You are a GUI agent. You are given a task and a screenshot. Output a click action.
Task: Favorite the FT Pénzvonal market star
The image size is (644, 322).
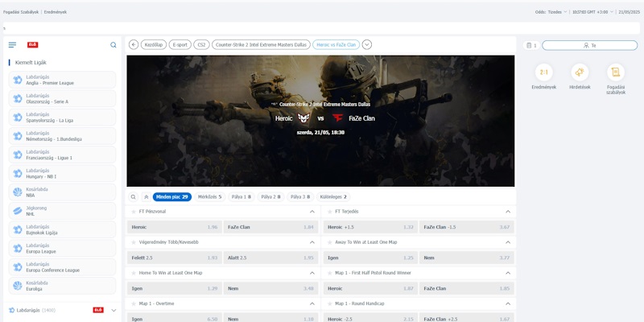134,212
